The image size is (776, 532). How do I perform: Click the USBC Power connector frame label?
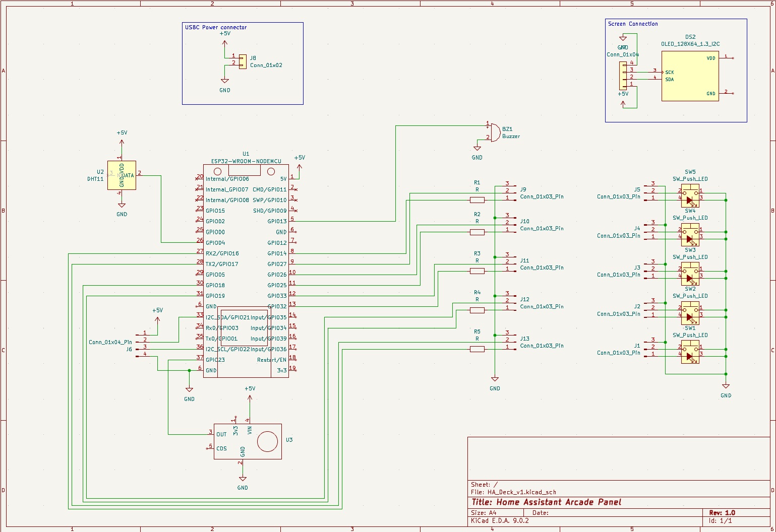pyautogui.click(x=216, y=27)
